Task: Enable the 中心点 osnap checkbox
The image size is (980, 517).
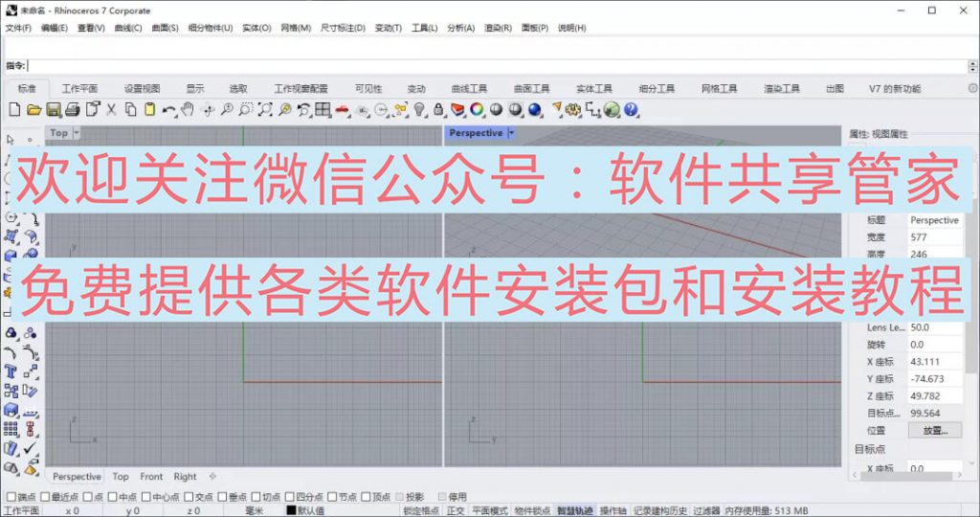Action: tap(146, 497)
